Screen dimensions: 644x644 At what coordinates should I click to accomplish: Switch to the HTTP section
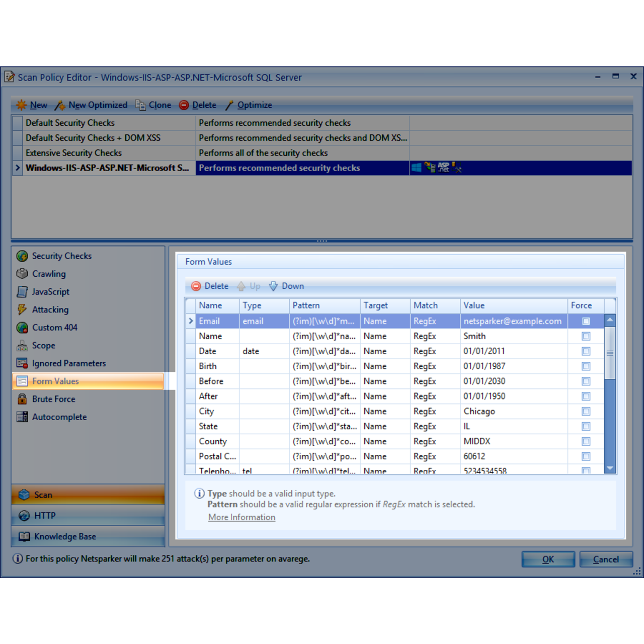pyautogui.click(x=45, y=515)
